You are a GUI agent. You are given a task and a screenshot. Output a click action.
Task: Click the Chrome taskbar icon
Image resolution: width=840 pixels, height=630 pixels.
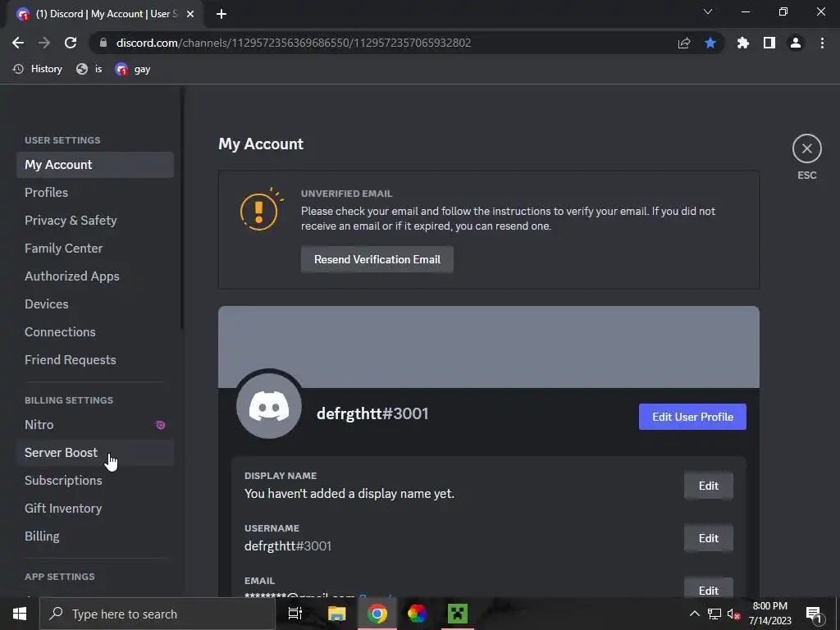tap(377, 614)
